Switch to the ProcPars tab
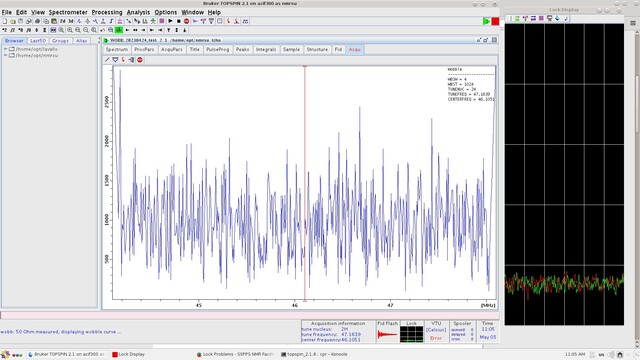 coord(144,49)
